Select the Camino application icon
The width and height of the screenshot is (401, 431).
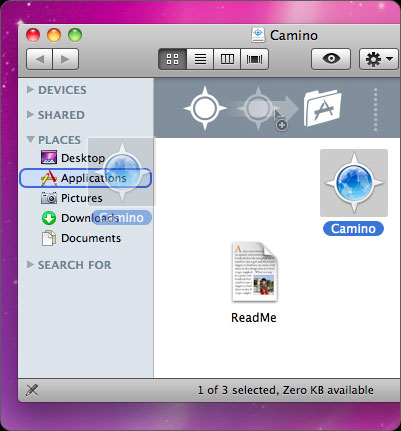tap(354, 183)
